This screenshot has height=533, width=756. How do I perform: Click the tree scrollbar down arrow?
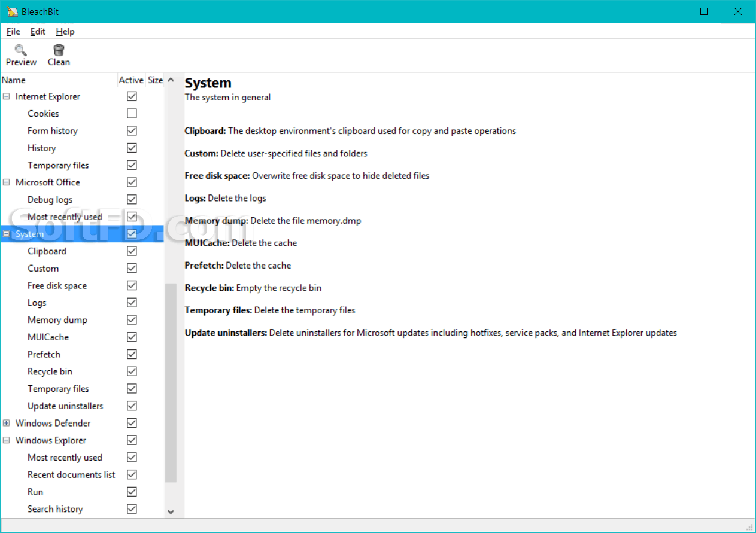tap(171, 512)
